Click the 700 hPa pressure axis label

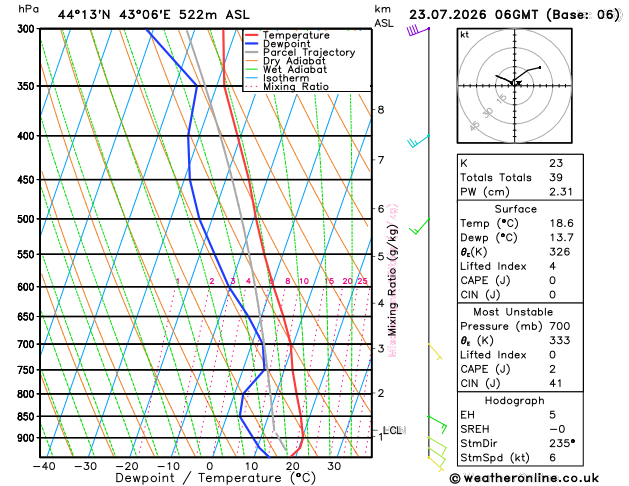(x=27, y=344)
